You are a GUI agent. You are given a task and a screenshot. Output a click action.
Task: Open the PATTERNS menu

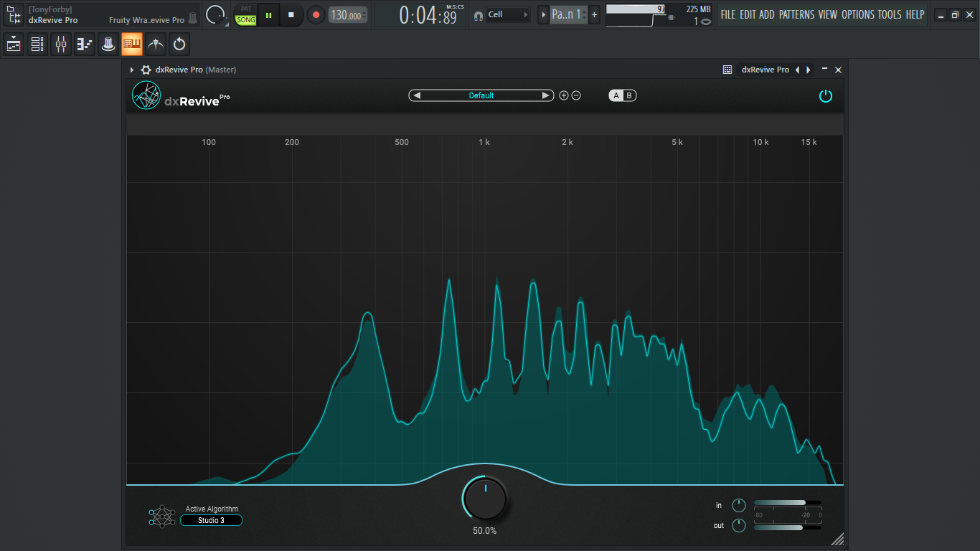(x=797, y=14)
